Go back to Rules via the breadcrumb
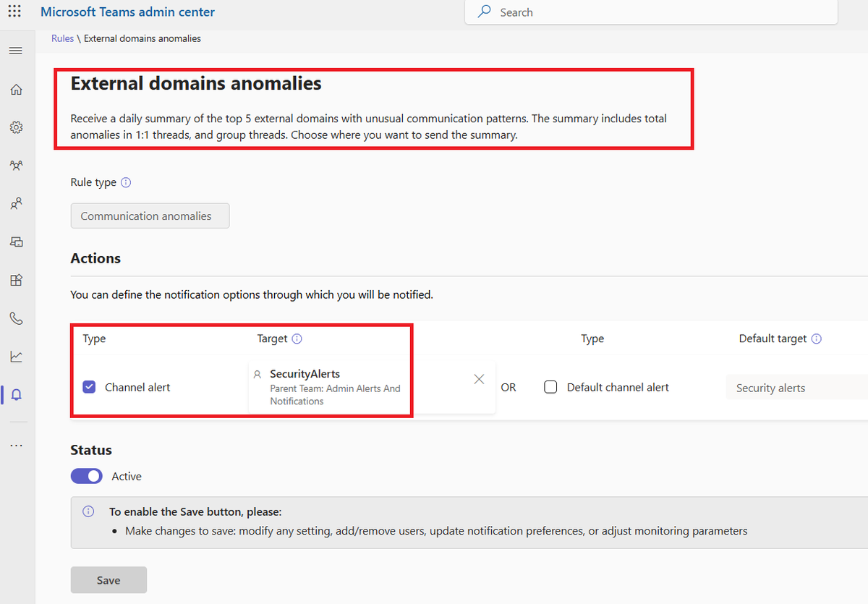Image resolution: width=868 pixels, height=604 pixels. pos(62,38)
